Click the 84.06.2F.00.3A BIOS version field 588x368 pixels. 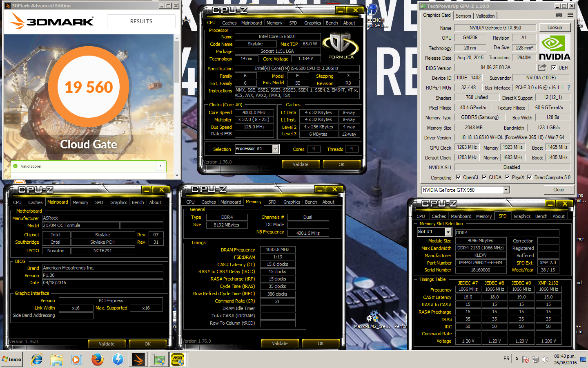tap(495, 67)
